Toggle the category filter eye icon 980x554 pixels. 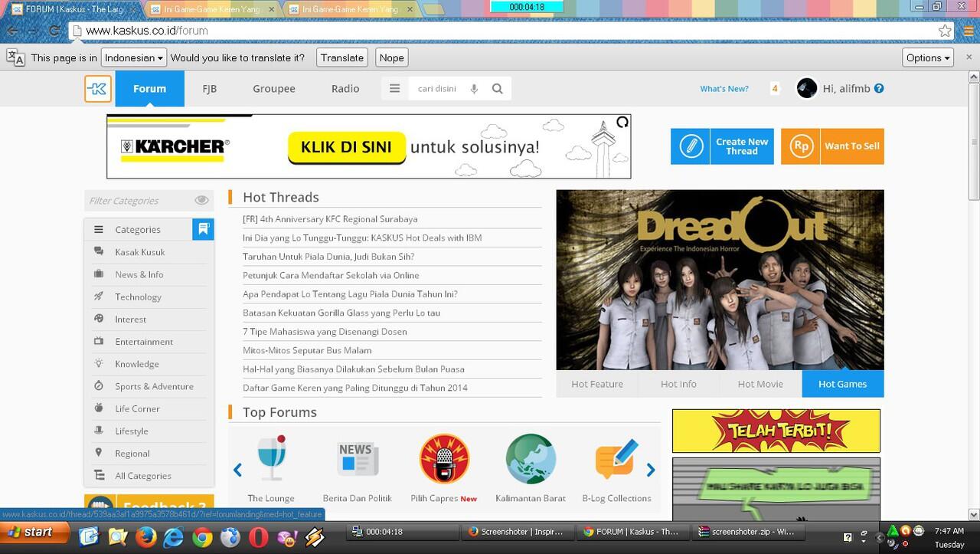coord(201,200)
